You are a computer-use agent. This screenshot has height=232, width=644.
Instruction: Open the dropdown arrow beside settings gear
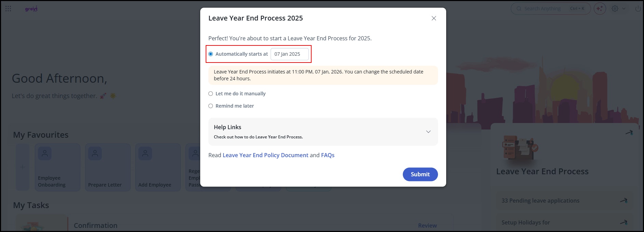tap(624, 9)
